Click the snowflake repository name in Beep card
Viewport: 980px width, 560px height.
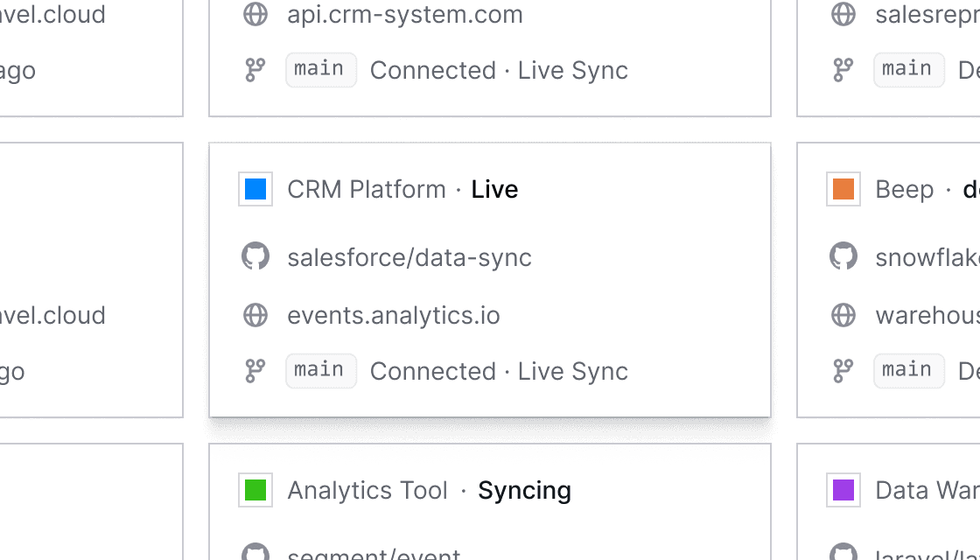pyautogui.click(x=927, y=257)
